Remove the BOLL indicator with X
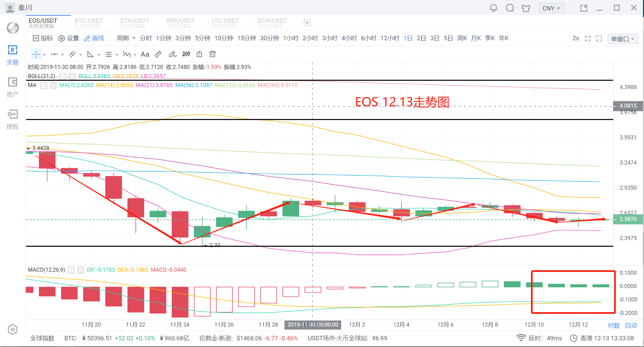 [72, 76]
